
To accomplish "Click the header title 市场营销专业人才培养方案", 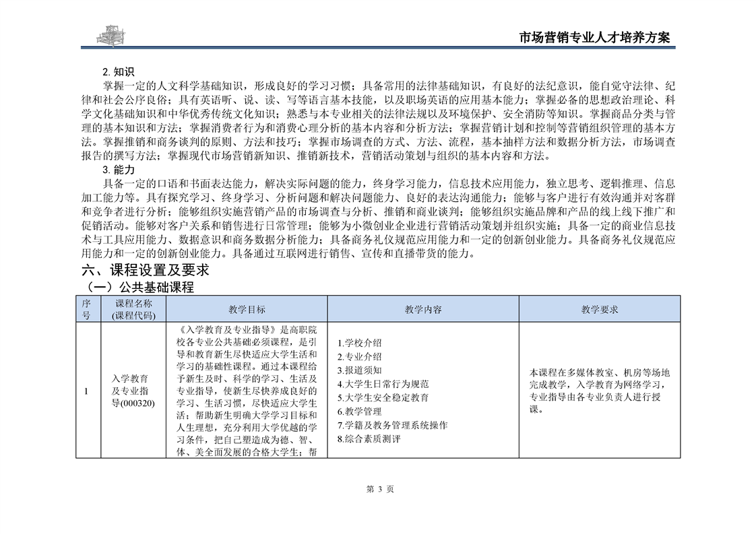I will click(x=594, y=38).
